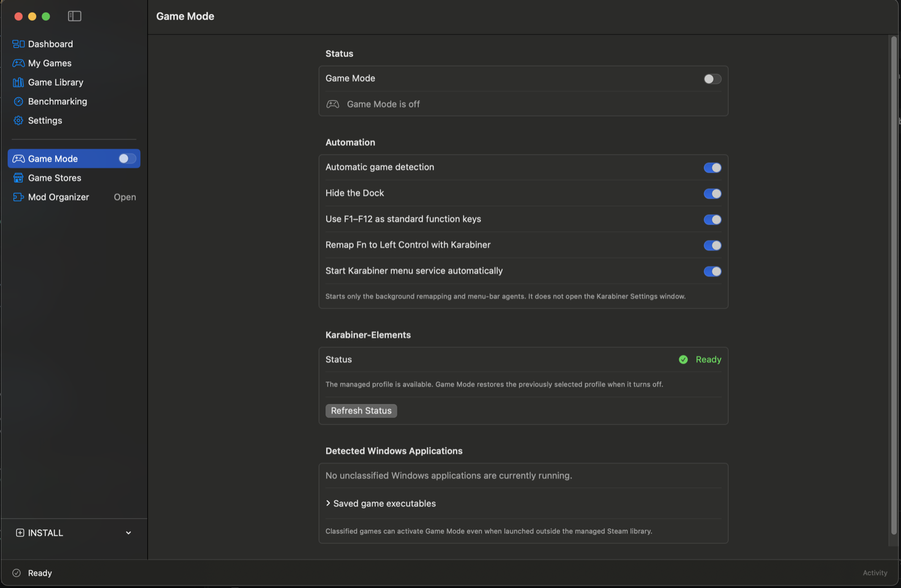
Task: Click the controller icon beside 'Game Mode is off'
Action: point(333,104)
